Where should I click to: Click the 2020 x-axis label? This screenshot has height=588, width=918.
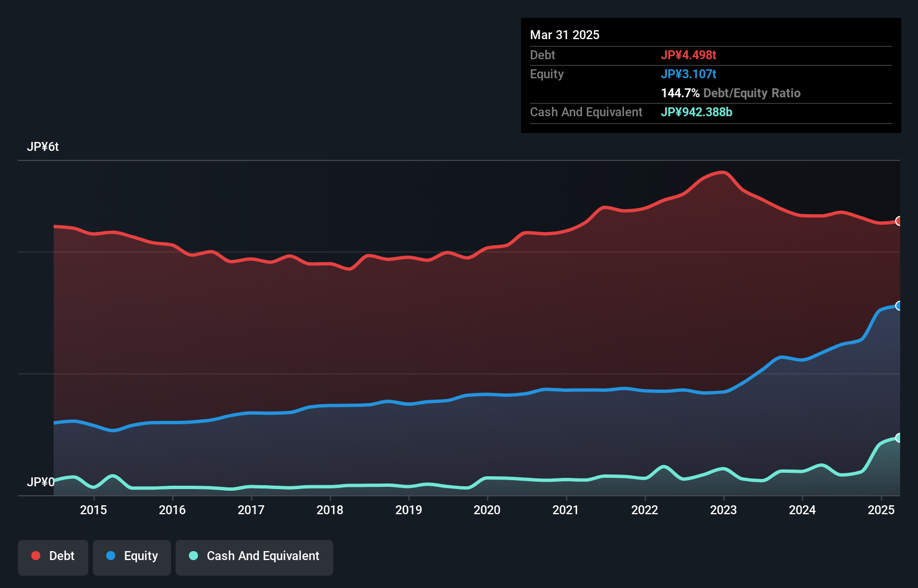click(487, 510)
